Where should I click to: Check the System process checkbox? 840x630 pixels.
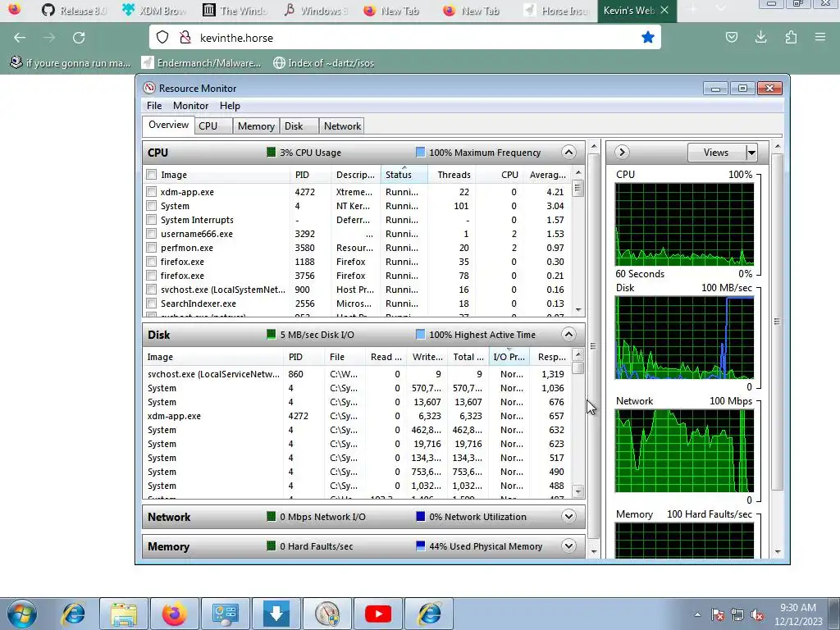point(152,206)
